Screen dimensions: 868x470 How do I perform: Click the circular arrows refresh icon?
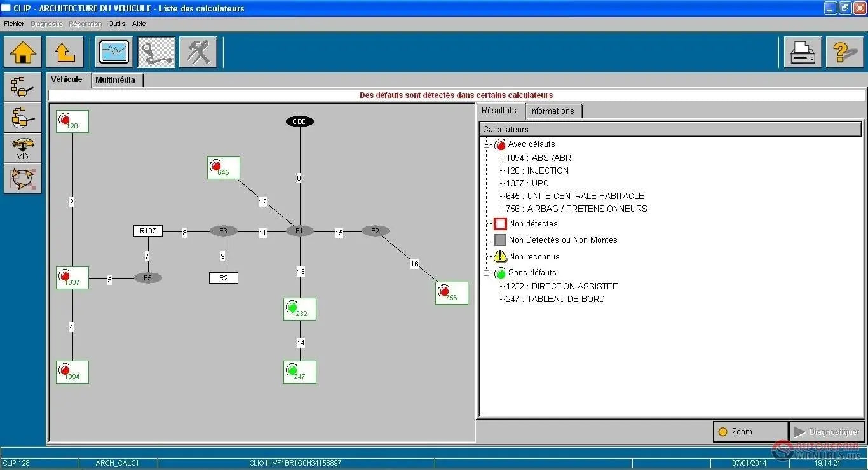click(23, 179)
